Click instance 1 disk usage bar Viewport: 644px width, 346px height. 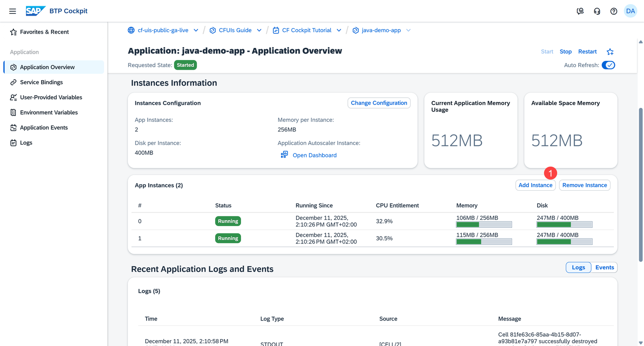click(564, 242)
